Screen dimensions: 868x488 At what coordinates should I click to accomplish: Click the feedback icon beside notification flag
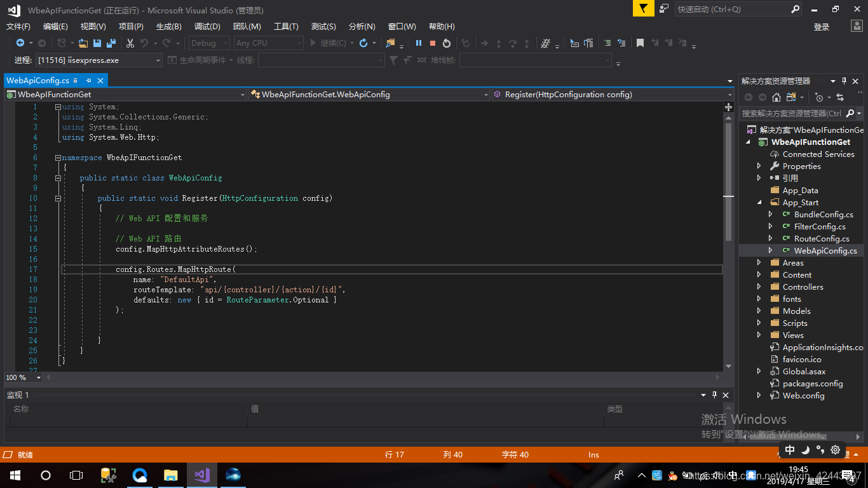pos(664,9)
